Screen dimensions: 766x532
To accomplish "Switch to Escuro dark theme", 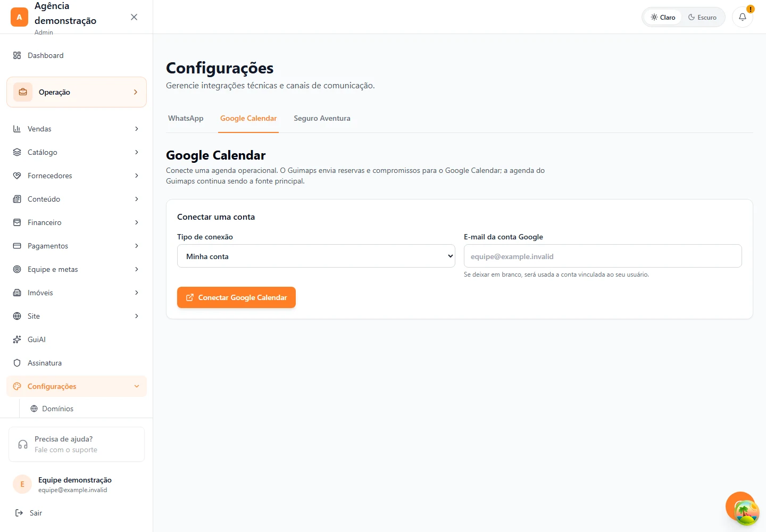I will pyautogui.click(x=702, y=17).
